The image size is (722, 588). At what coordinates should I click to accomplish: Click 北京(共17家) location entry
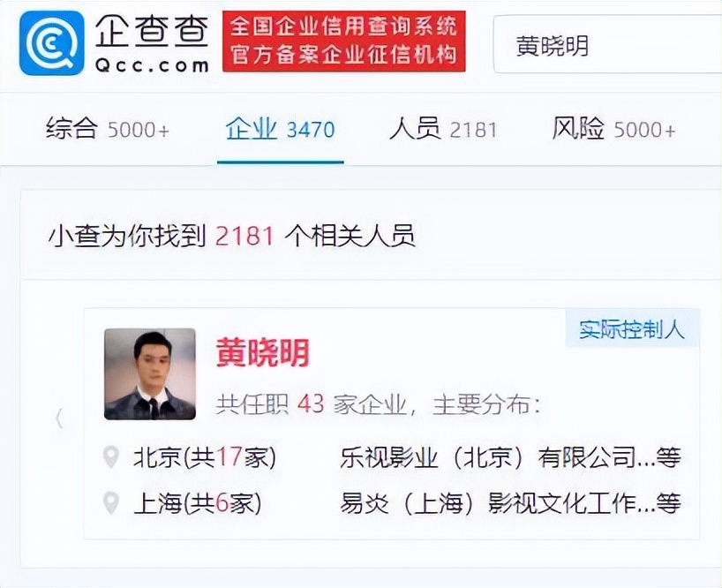(x=205, y=457)
